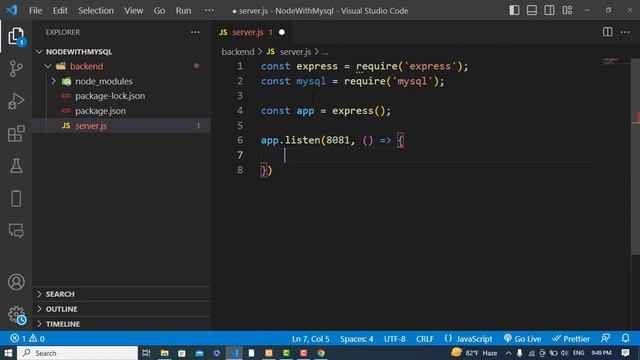
Task: Click Ln 7, Col 5 status item
Action: (311, 339)
